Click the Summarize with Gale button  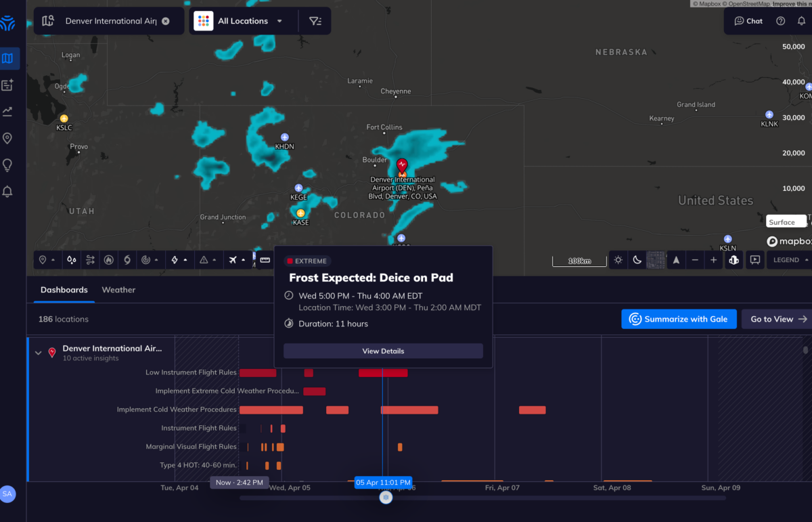[x=678, y=319]
